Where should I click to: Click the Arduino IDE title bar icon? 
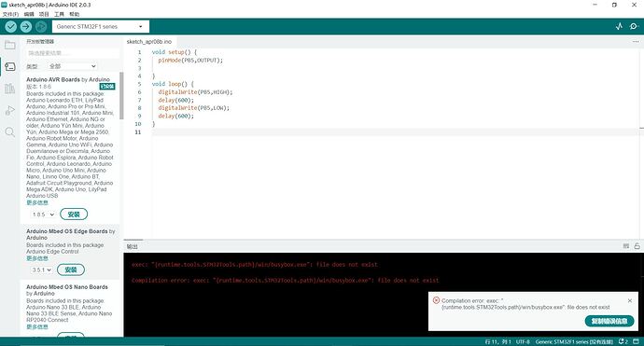[x=4, y=5]
